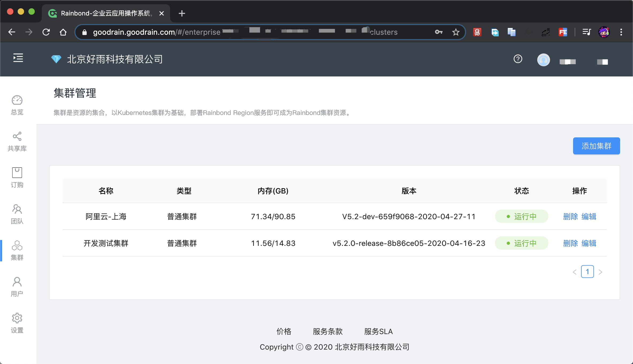Viewport: 633px width, 364px height.
Task: Delete the 开发测试集群 cluster
Action: [x=570, y=243]
